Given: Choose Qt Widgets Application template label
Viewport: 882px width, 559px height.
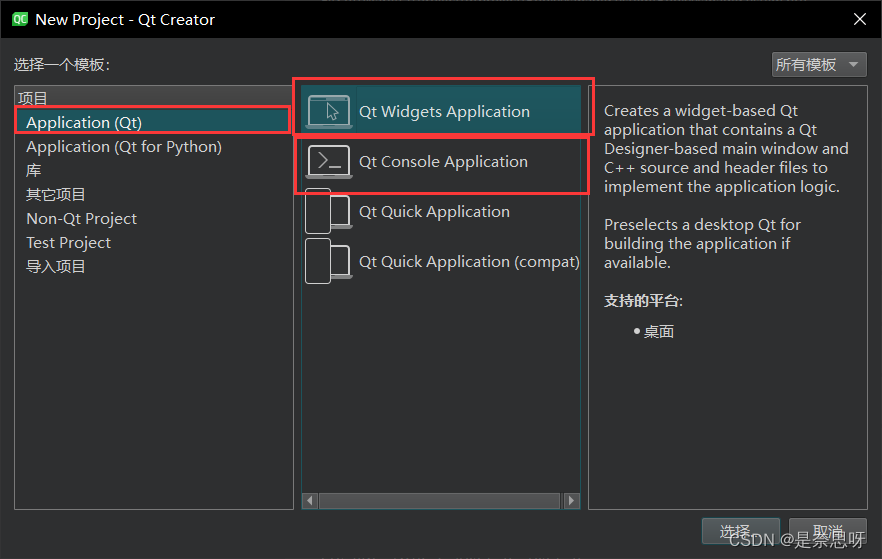Looking at the screenshot, I should click(444, 111).
